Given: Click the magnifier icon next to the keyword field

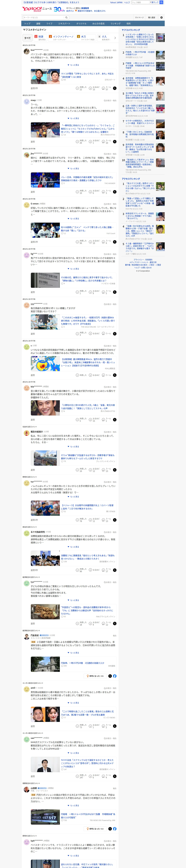Looking at the screenshot, I should [x=66, y=18].
